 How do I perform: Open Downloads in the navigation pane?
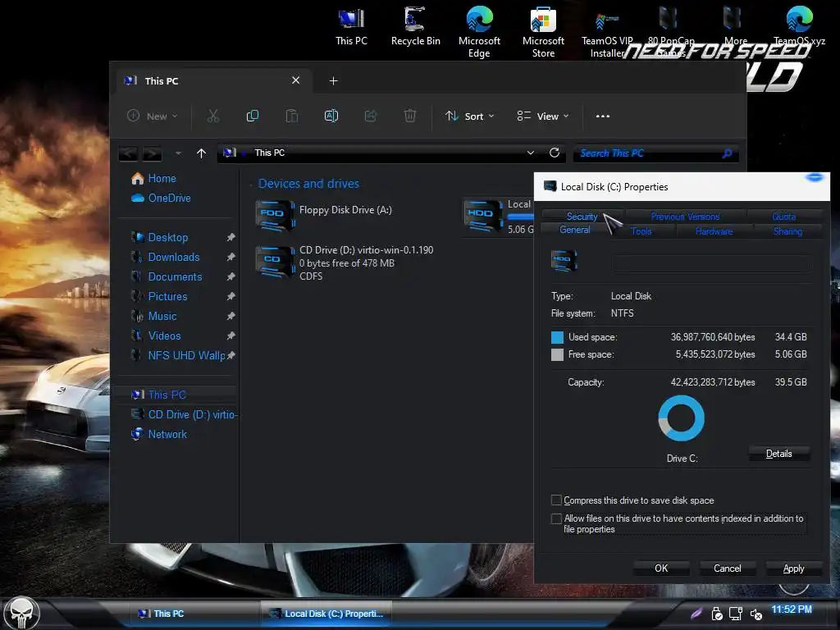point(174,257)
